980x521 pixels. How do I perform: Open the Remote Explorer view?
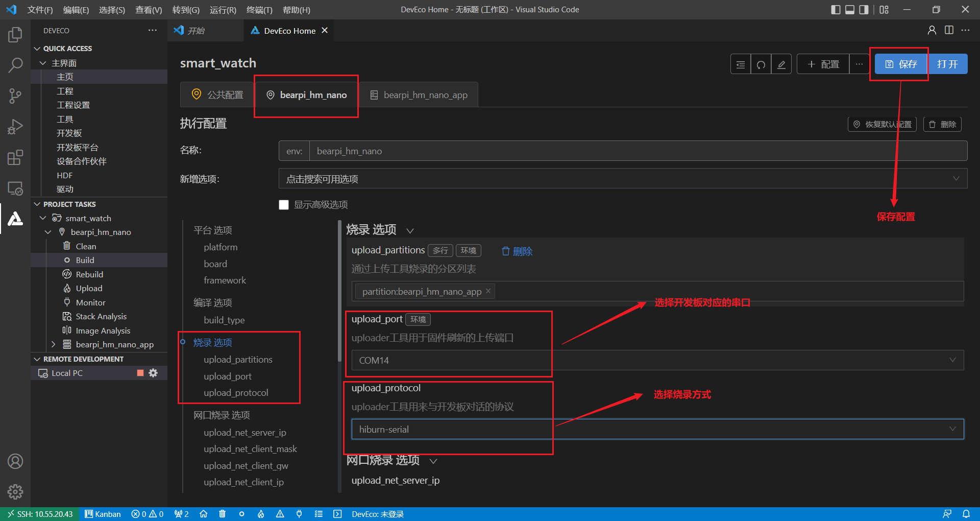[x=15, y=188]
